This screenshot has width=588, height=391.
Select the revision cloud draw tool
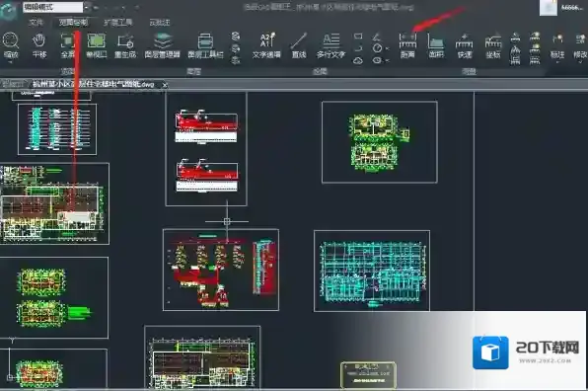pyautogui.click(x=358, y=60)
